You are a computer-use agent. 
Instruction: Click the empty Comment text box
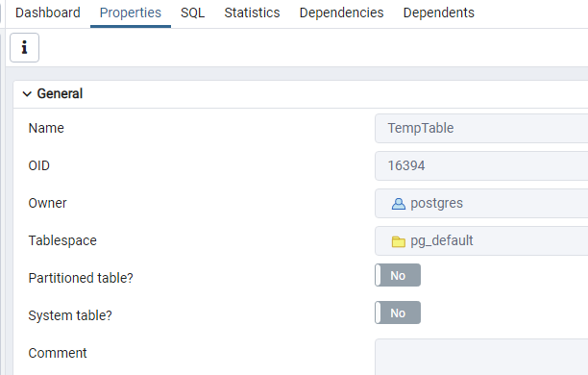point(481,357)
